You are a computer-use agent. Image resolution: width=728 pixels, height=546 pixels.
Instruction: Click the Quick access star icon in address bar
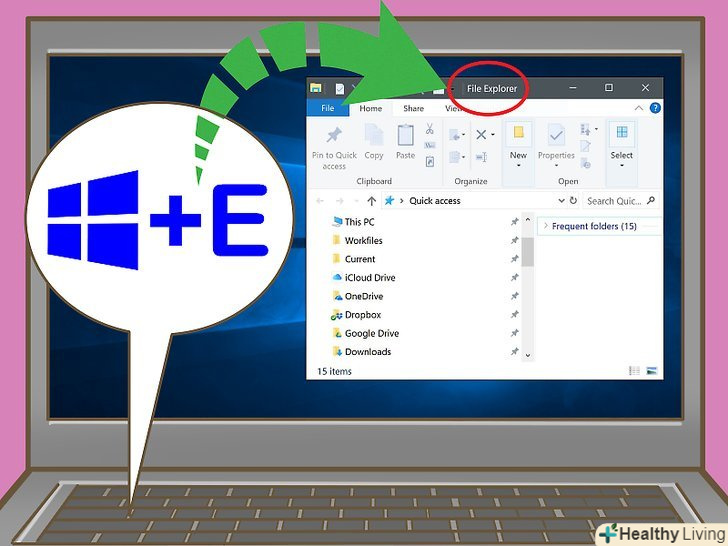tap(390, 201)
